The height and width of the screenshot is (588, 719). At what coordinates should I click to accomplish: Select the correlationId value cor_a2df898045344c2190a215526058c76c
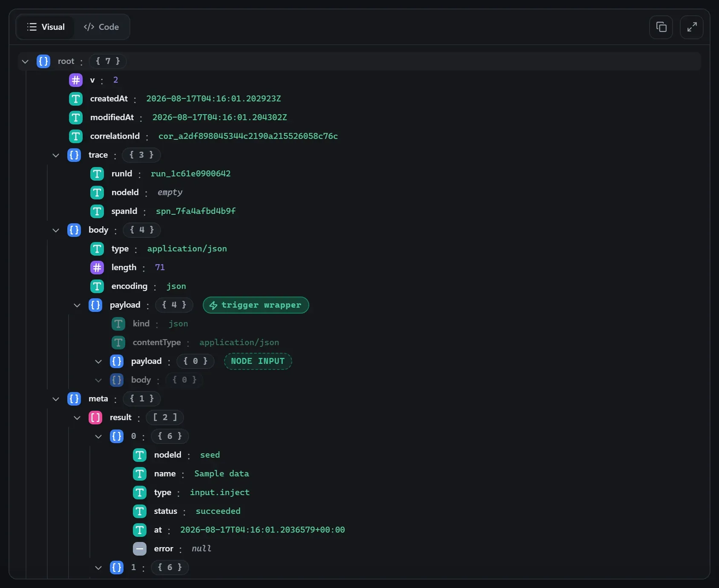[x=248, y=136]
